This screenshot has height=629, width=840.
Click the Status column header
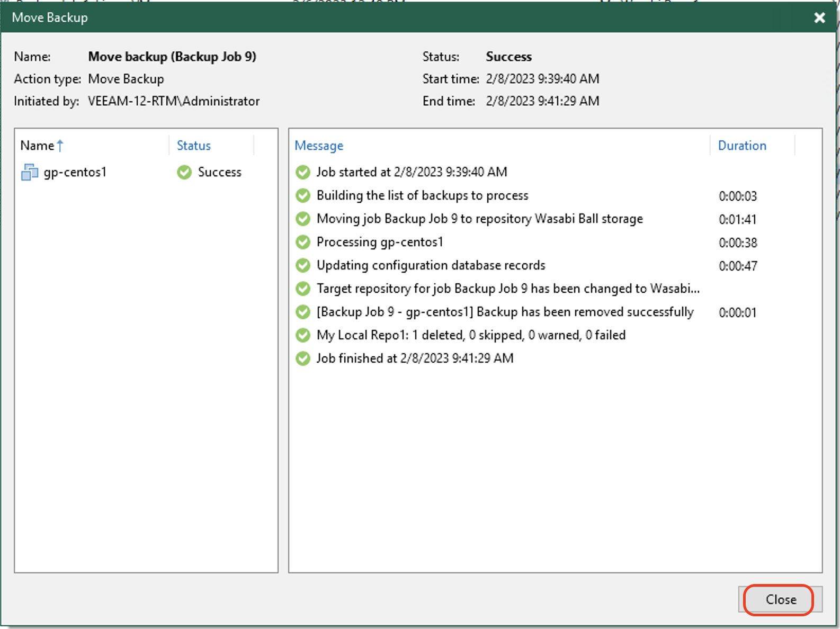pos(194,146)
